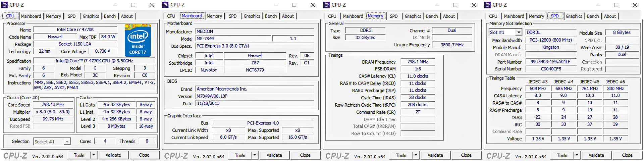Click the Module Manuf. value Kingston

pyautogui.click(x=551, y=47)
